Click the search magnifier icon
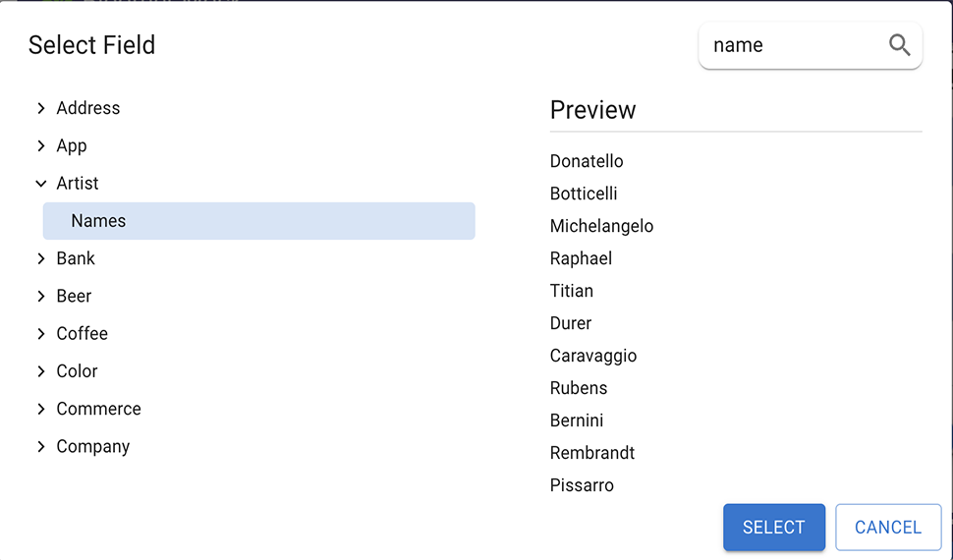The height and width of the screenshot is (560, 953). point(899,45)
